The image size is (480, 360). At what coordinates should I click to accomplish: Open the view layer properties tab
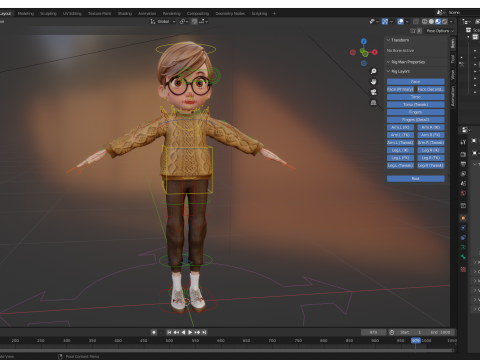(x=463, y=174)
